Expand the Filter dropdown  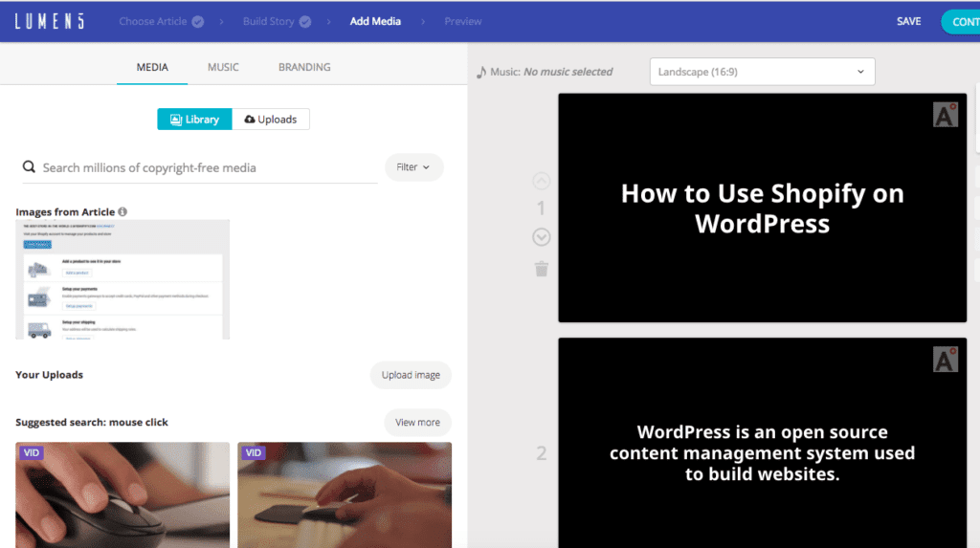[x=413, y=167]
